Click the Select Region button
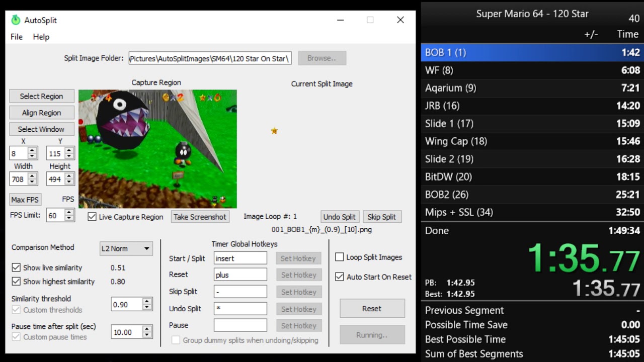Image resolution: width=644 pixels, height=362 pixels. point(42,96)
